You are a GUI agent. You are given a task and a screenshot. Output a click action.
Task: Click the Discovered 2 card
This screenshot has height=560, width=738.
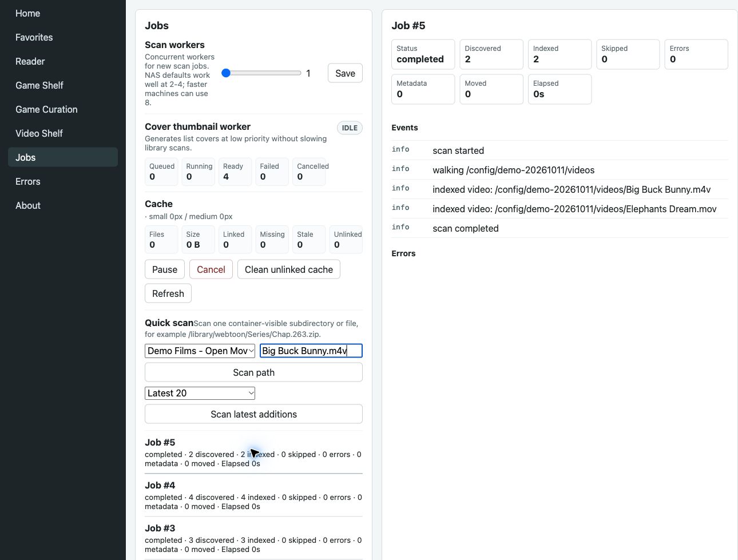pos(491,54)
